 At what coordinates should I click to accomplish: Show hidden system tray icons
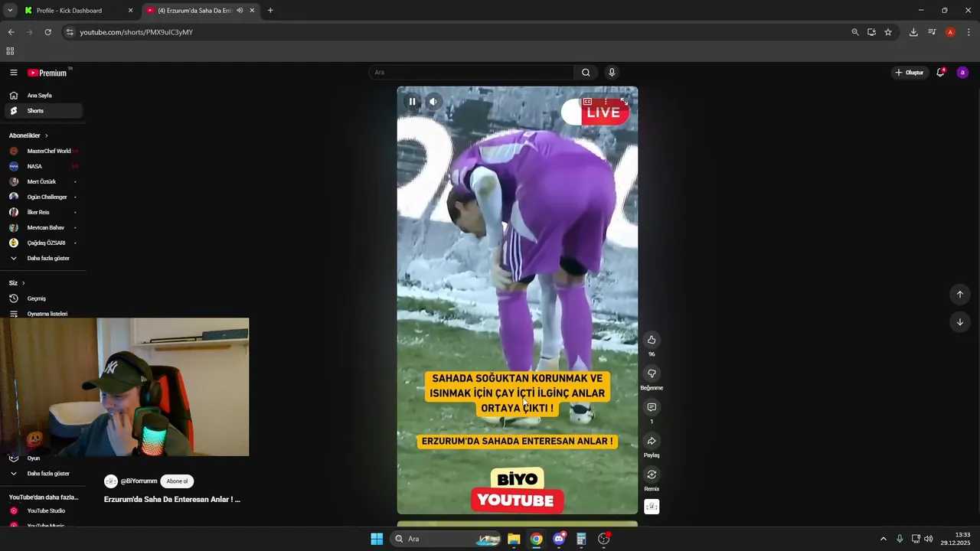click(883, 539)
